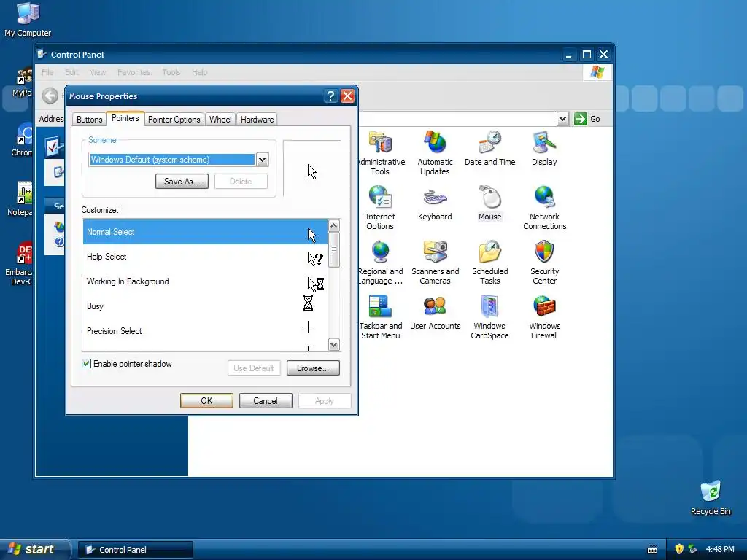Open Automatic Updates in Control Panel
The image size is (747, 560).
coord(435,142)
